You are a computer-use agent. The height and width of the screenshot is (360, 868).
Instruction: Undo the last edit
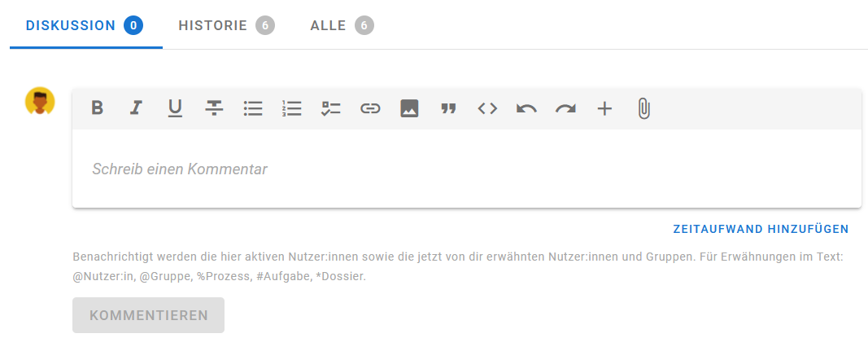(526, 108)
